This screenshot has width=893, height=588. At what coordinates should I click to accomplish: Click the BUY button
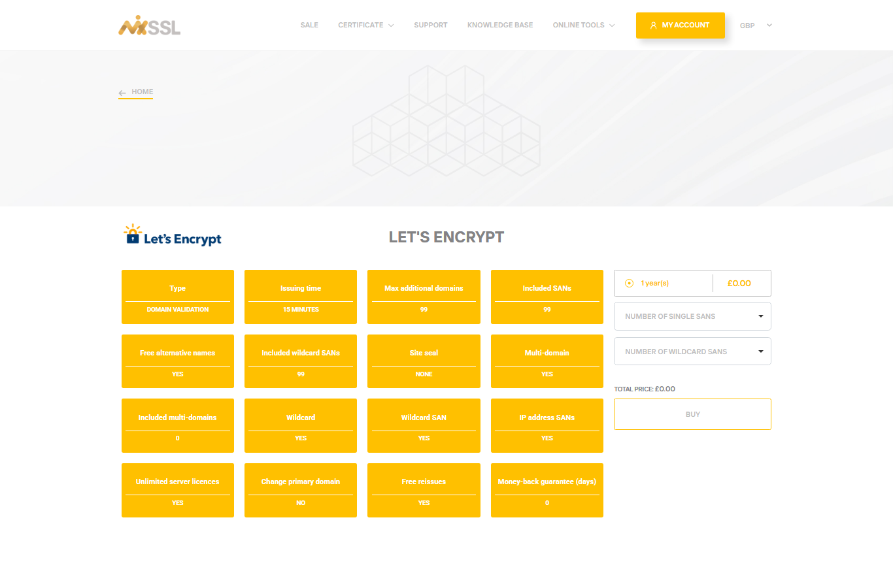pos(692,414)
